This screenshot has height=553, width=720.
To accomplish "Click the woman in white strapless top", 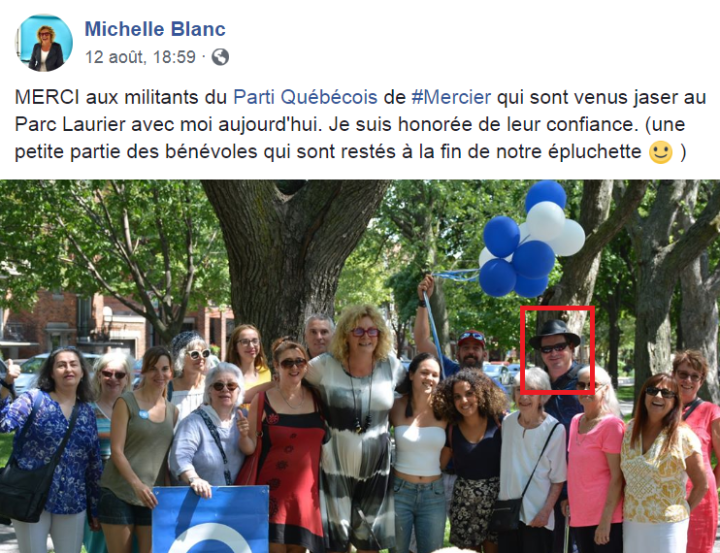I will coord(418,452).
